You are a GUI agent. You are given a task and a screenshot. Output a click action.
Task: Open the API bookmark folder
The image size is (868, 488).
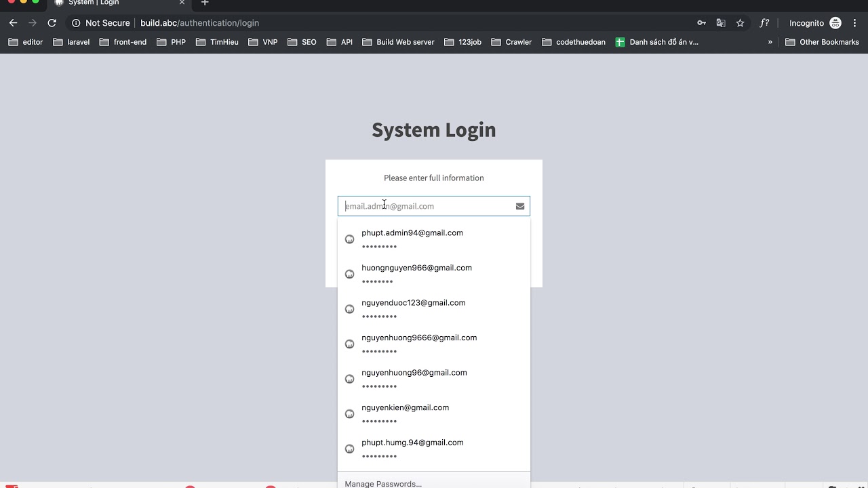pos(339,42)
